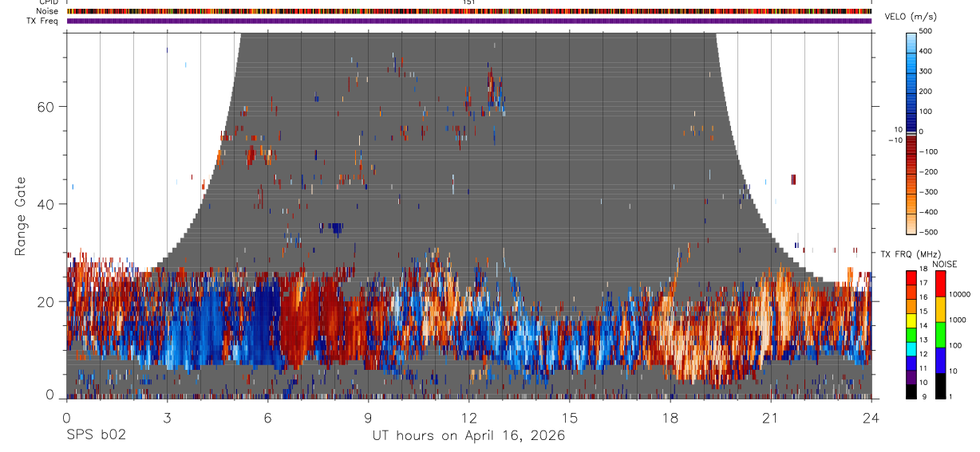
Task: Click the light blue top of the velocity colorbar
Action: pos(911,41)
